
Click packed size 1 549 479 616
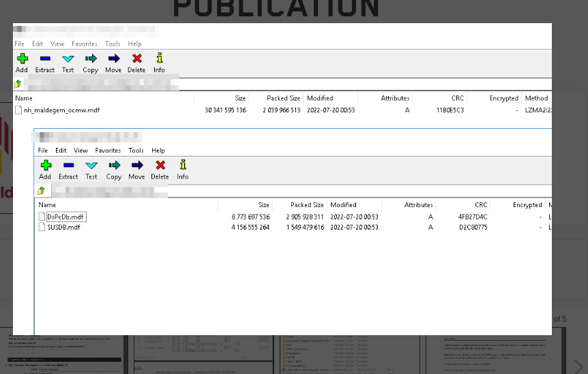pyautogui.click(x=305, y=228)
